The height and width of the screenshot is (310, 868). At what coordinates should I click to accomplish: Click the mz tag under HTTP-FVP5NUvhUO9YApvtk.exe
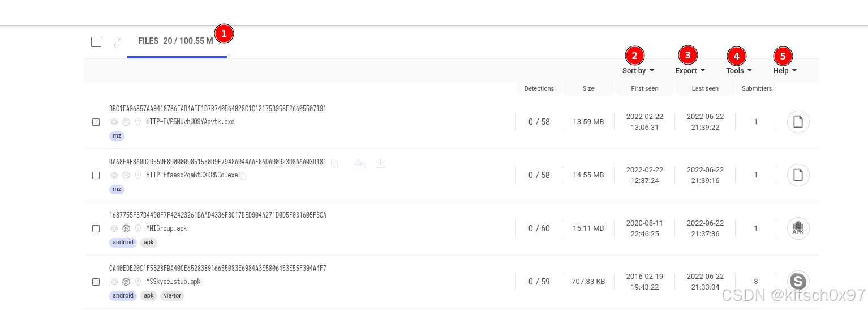coord(117,136)
